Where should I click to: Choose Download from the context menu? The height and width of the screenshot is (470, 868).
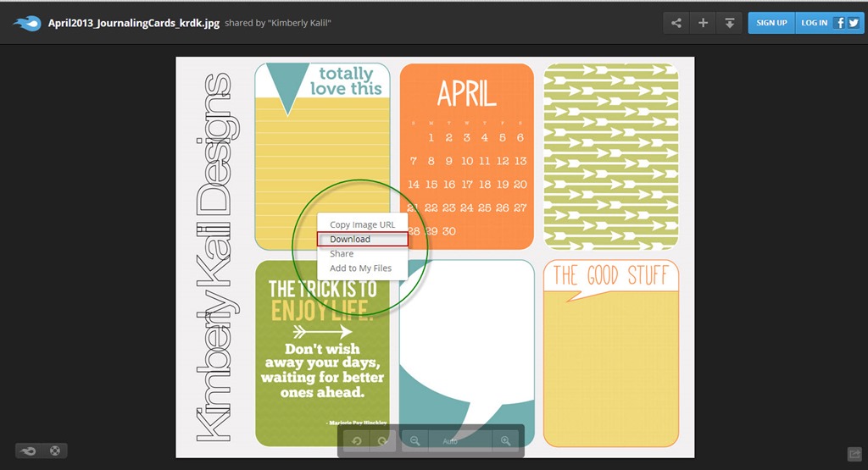coord(363,239)
